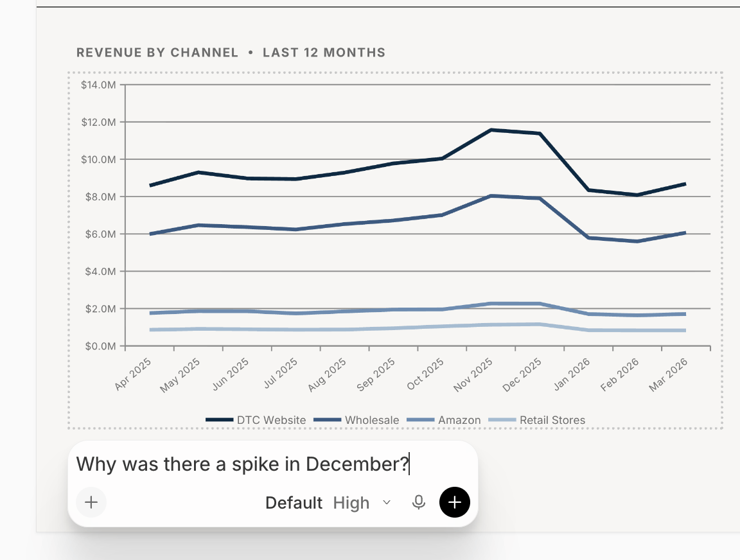
Task: Click the 'Amazon' legend label
Action: 459,420
